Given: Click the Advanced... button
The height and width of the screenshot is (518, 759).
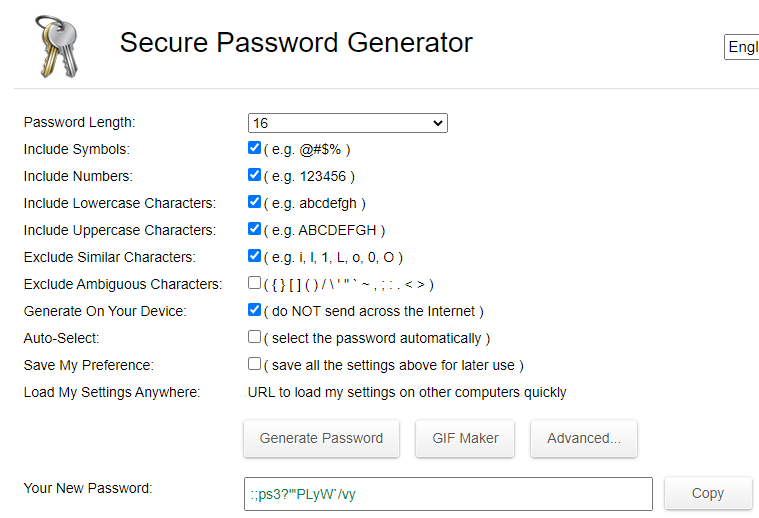Looking at the screenshot, I should coord(584,438).
